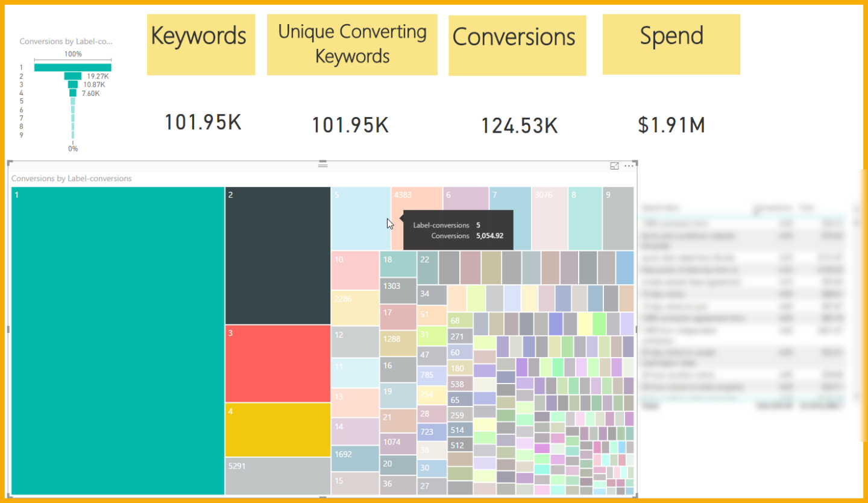Open the More options ellipsis on treemap
Screen dimensions: 868x503
(629, 166)
